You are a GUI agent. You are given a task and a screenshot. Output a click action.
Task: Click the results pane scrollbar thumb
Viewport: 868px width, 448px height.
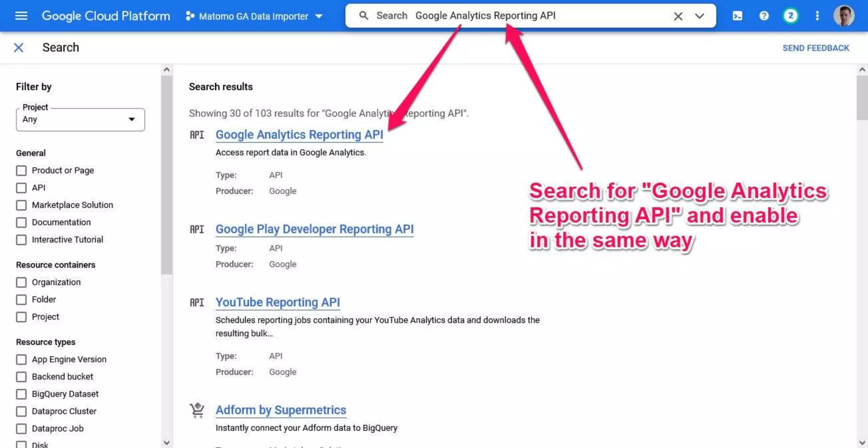862,97
